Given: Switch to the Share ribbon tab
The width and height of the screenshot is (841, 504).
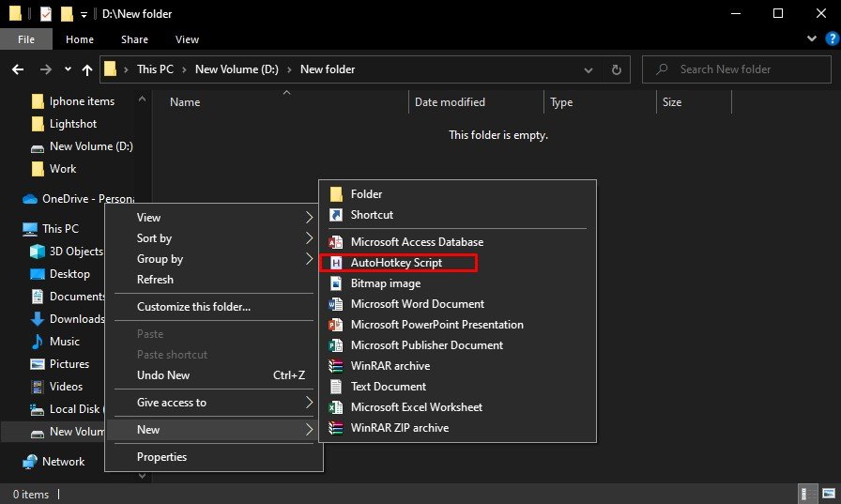Looking at the screenshot, I should coord(134,39).
